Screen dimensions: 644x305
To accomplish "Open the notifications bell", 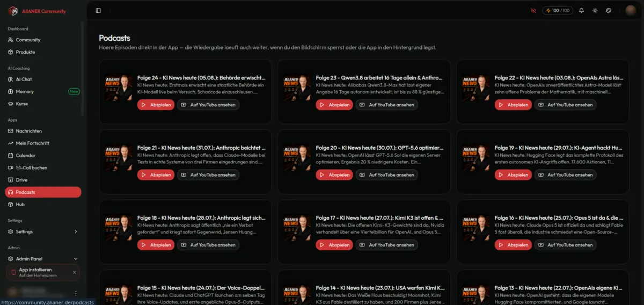I will pyautogui.click(x=581, y=10).
